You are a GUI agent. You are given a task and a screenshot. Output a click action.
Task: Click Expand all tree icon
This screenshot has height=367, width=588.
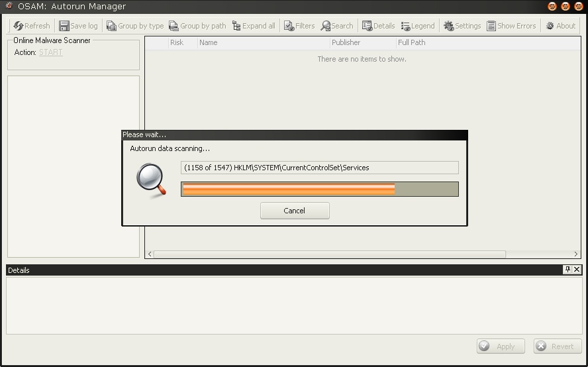(236, 26)
